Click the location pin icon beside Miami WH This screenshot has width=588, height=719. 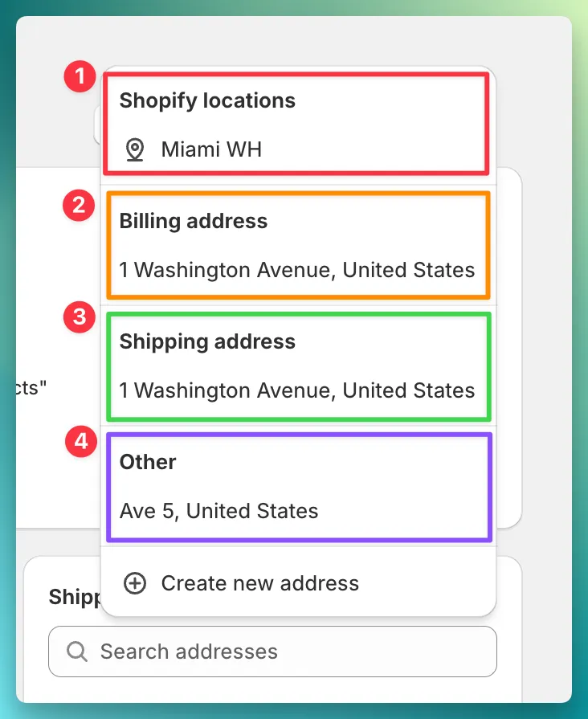pos(134,150)
